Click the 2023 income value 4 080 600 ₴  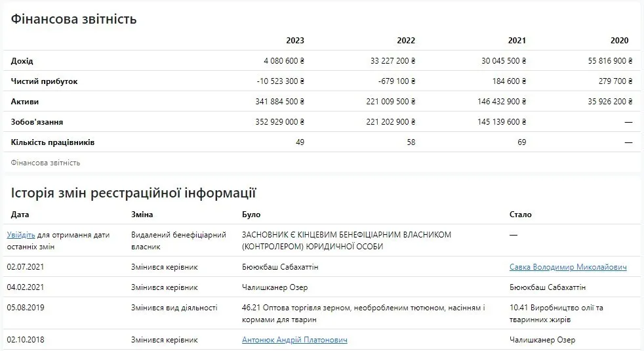coord(284,61)
